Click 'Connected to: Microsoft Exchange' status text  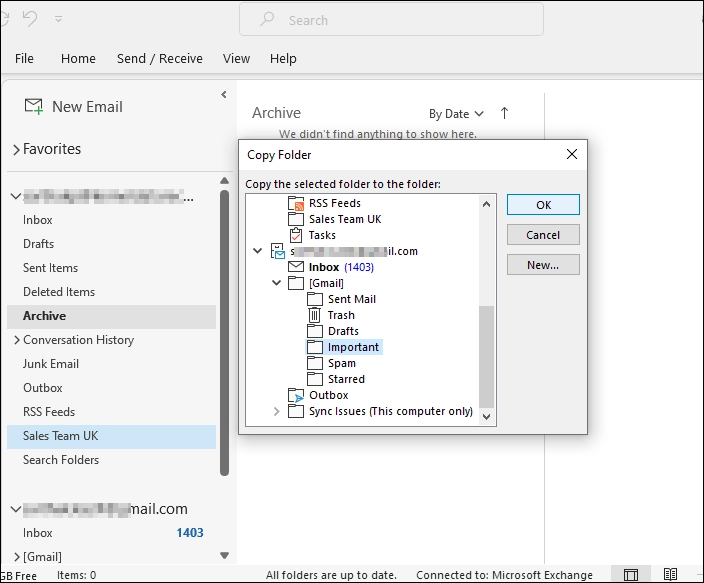[504, 575]
